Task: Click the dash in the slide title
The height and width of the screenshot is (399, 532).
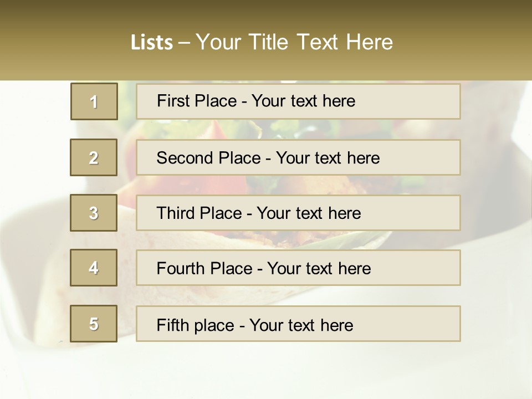Action: 184,43
